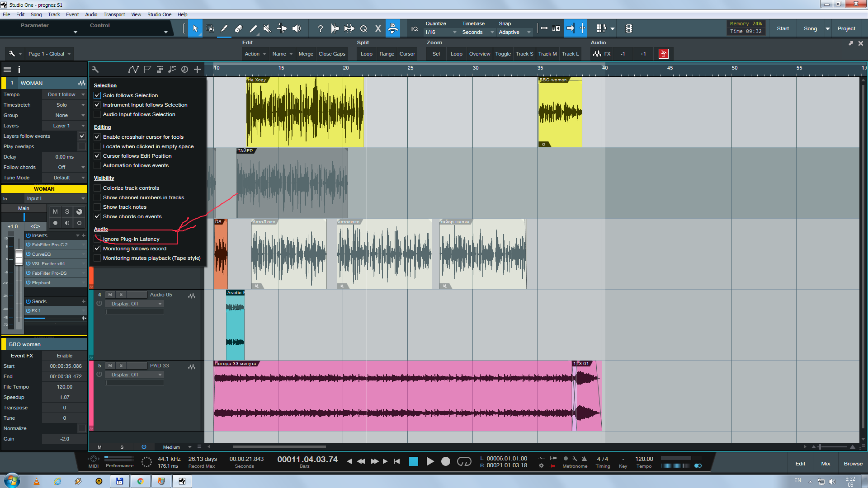Click the Quantize Q icon
The width and height of the screenshot is (868, 488).
(x=363, y=28)
